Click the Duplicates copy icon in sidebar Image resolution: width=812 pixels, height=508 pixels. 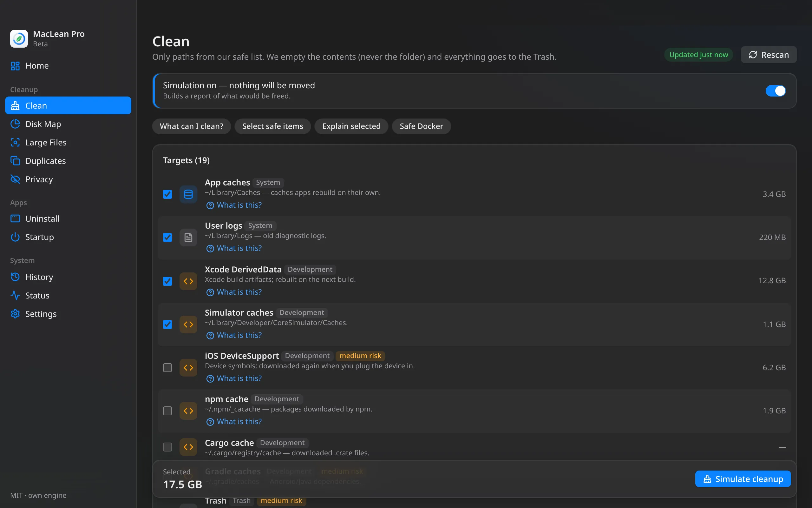click(15, 161)
